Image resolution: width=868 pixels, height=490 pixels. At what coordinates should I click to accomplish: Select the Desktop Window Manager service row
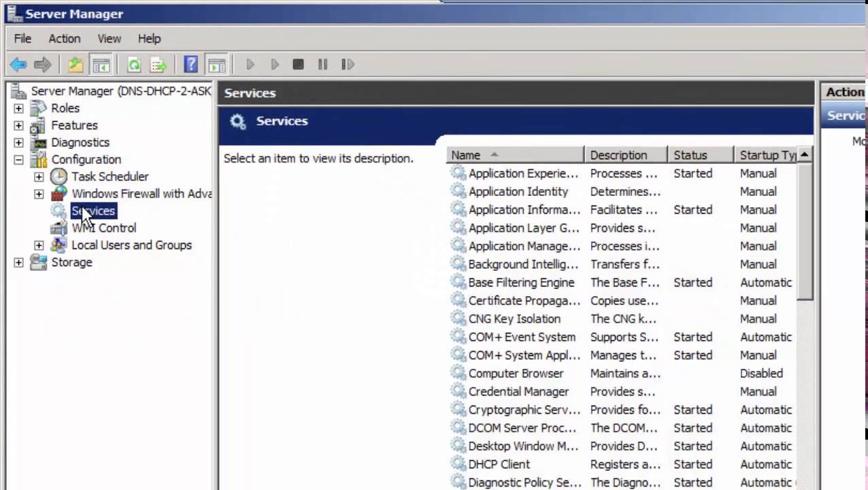pos(622,446)
